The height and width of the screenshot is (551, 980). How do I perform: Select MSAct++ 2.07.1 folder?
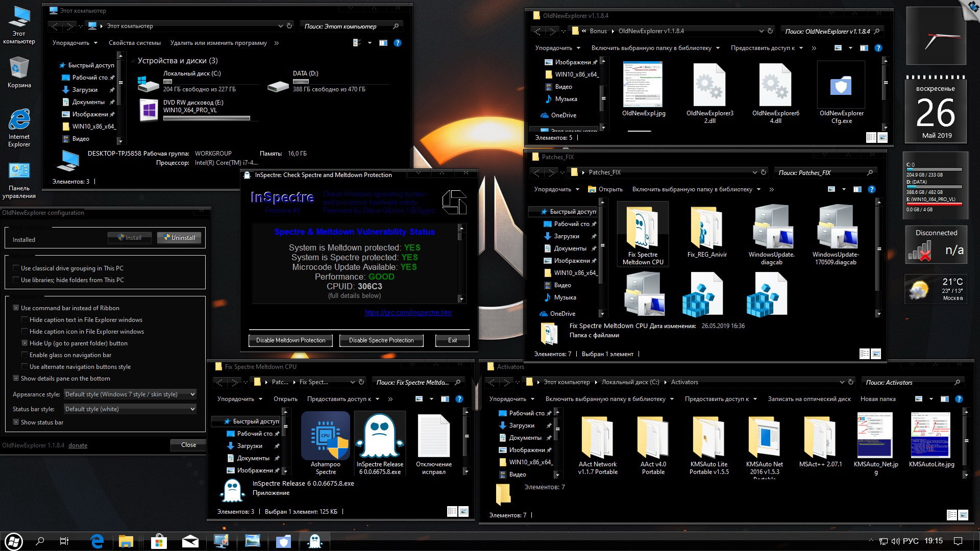[x=820, y=442]
